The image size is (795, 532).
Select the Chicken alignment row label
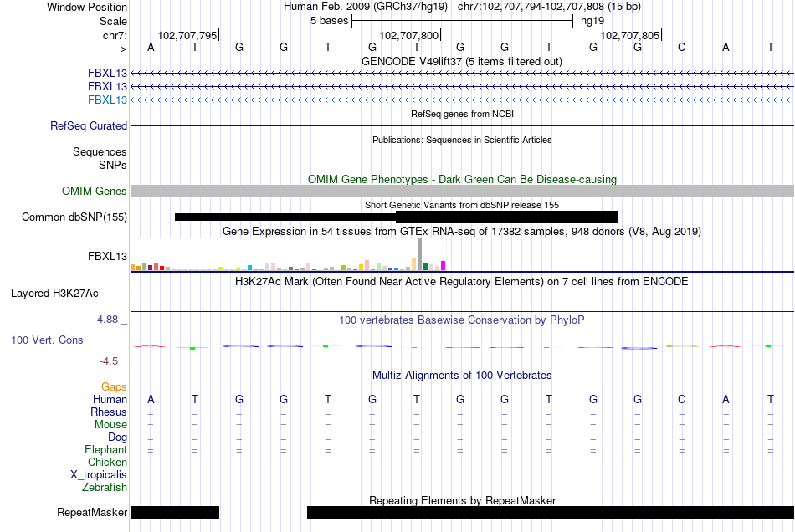click(x=107, y=462)
